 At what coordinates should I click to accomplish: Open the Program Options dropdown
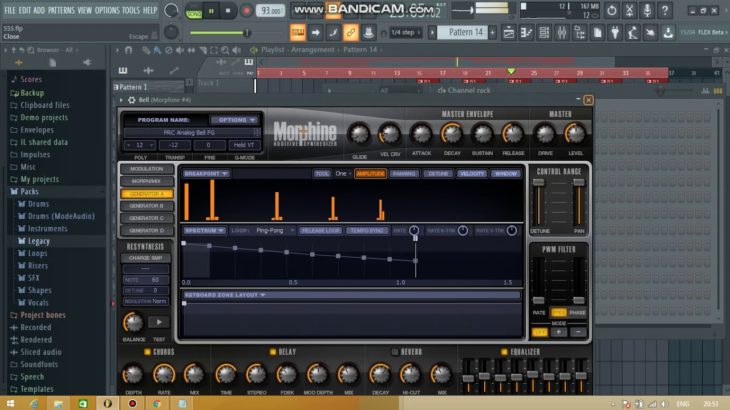click(234, 120)
